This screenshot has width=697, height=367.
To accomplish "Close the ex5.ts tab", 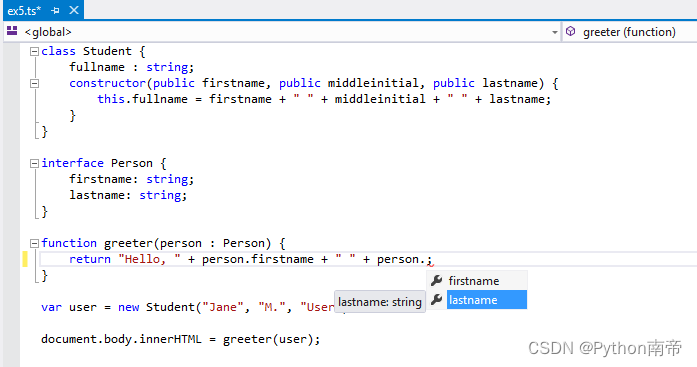I will point(74,10).
